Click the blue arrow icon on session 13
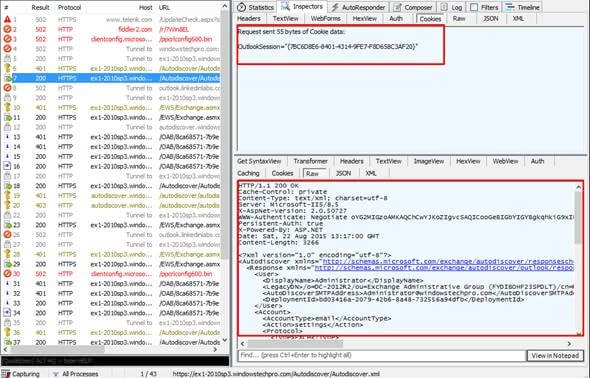The width and height of the screenshot is (590, 378). [x=7, y=137]
